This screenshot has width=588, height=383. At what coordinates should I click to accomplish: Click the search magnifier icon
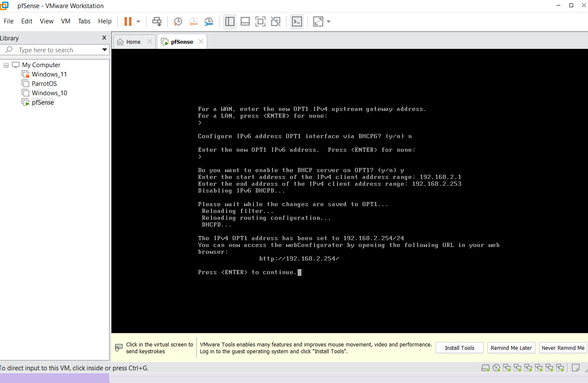click(x=9, y=50)
